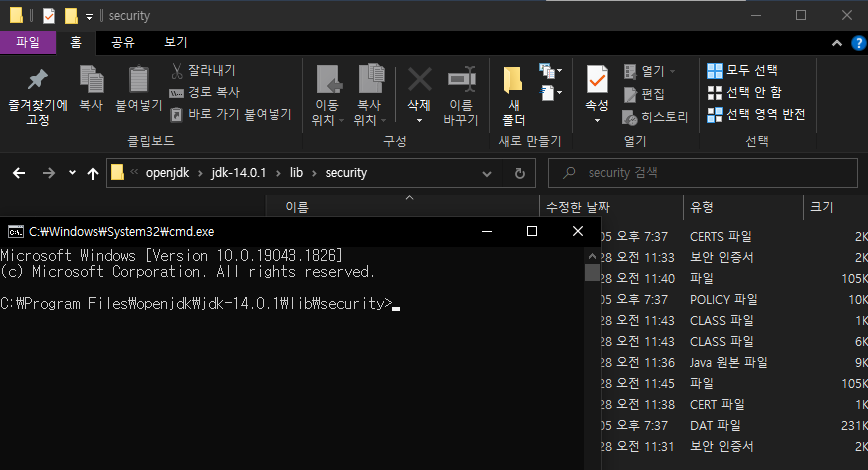Select the CERTS 파일 row
The height and width of the screenshot is (470, 868).
pyautogui.click(x=734, y=236)
